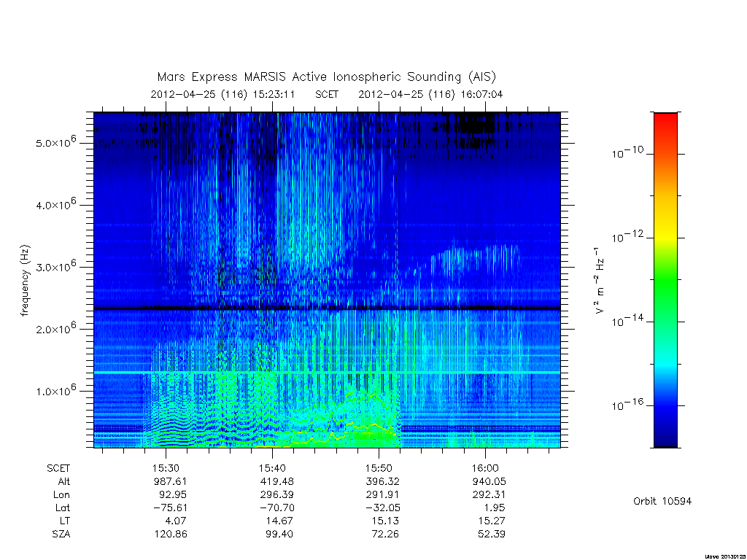
Task: Click local time value 15.27
Action: click(x=492, y=521)
